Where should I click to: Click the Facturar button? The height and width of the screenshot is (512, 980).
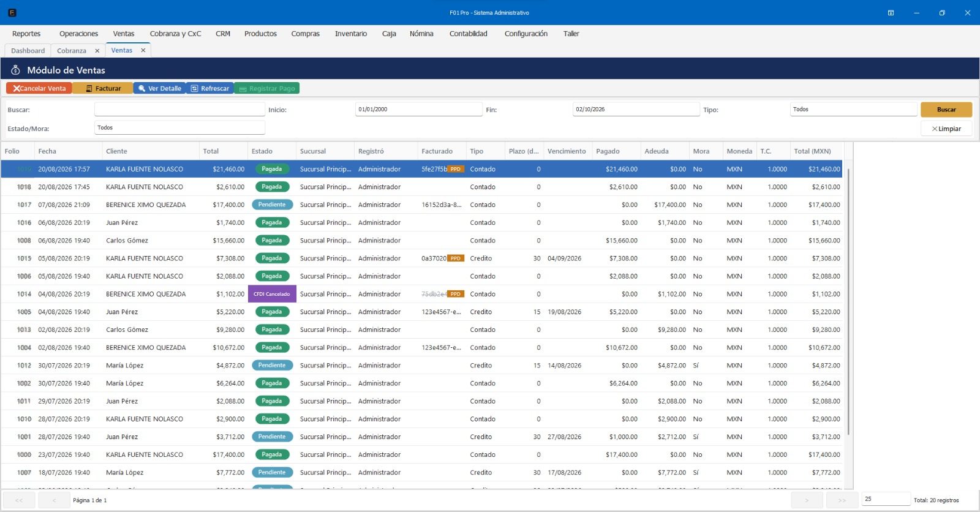tap(103, 88)
